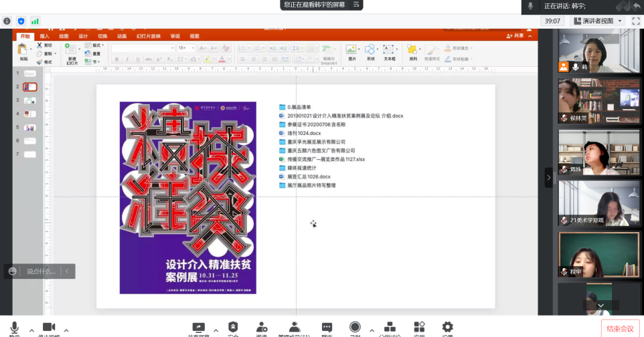The width and height of the screenshot is (644, 337).
Task: Open the share screen option
Action: pyautogui.click(x=198, y=328)
